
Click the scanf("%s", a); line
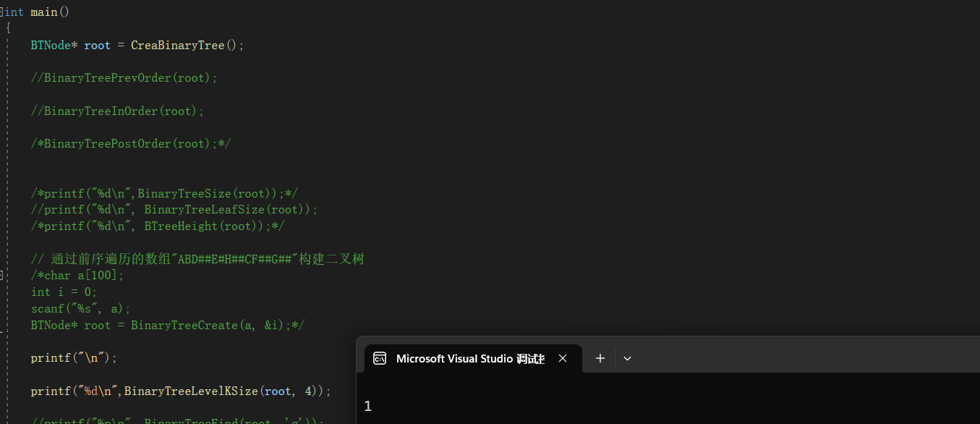point(80,308)
